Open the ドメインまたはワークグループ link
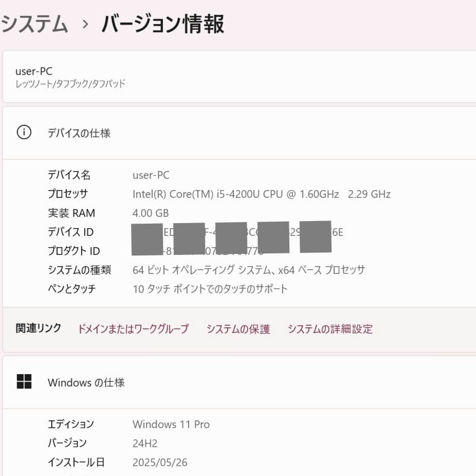Screen dimensions: 476x476 point(133,329)
